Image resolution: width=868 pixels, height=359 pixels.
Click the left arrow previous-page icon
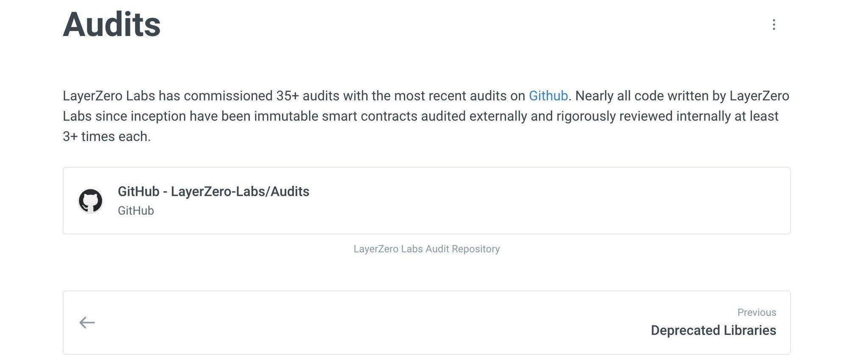(87, 323)
